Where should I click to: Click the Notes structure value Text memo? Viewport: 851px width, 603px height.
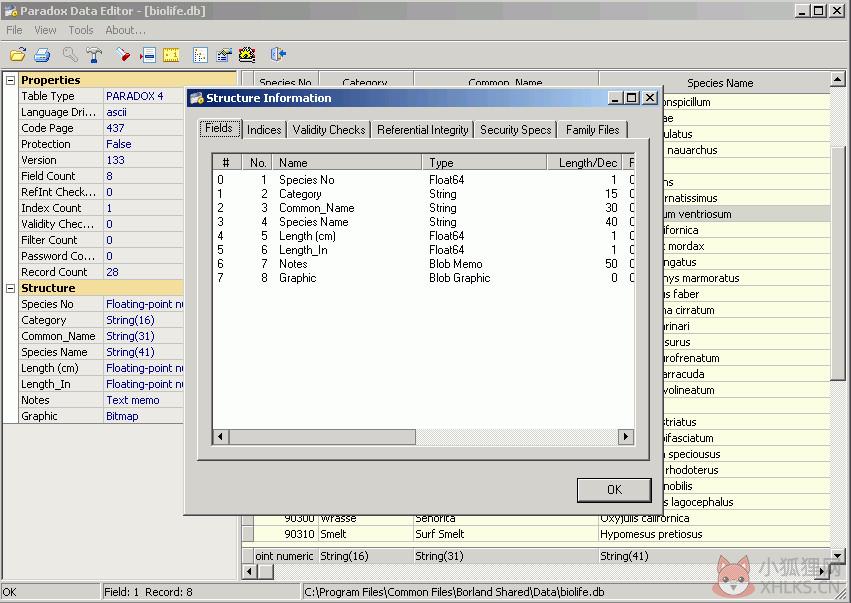[x=133, y=400]
